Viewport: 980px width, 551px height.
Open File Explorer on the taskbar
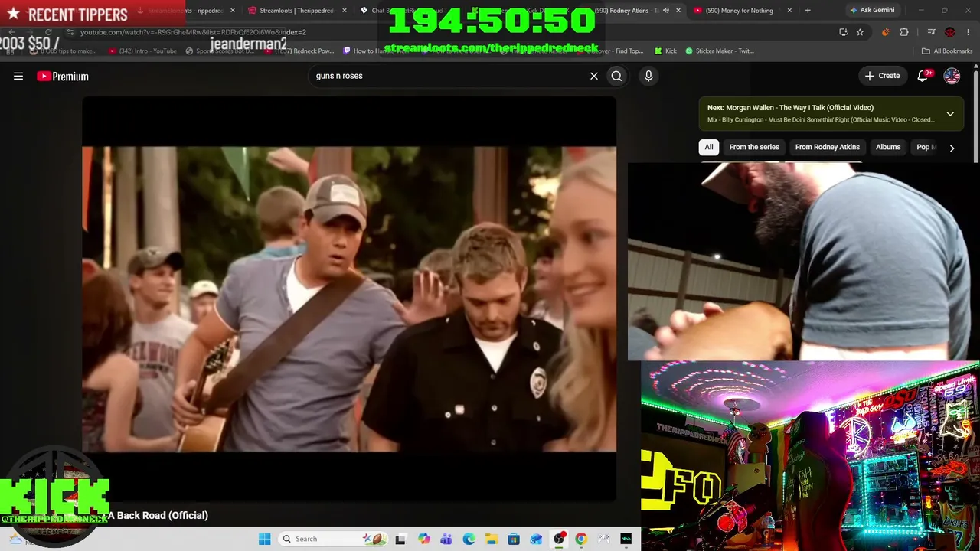tap(492, 539)
